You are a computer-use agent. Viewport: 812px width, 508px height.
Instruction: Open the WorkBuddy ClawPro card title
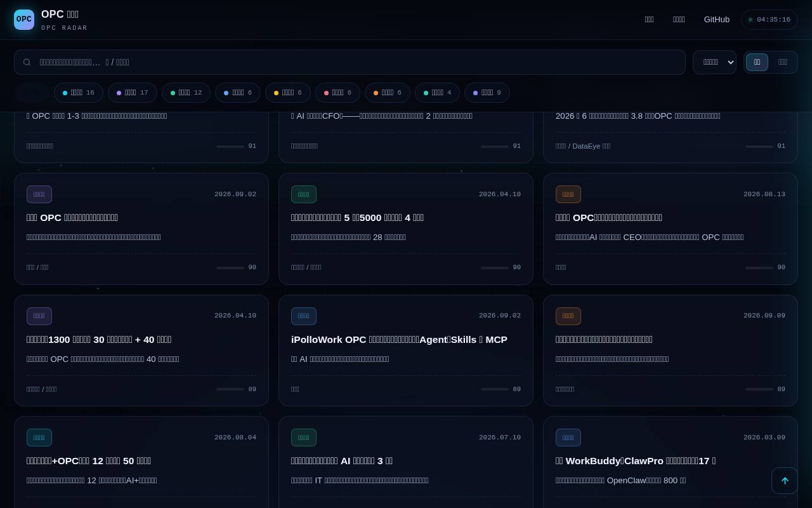pos(636,461)
